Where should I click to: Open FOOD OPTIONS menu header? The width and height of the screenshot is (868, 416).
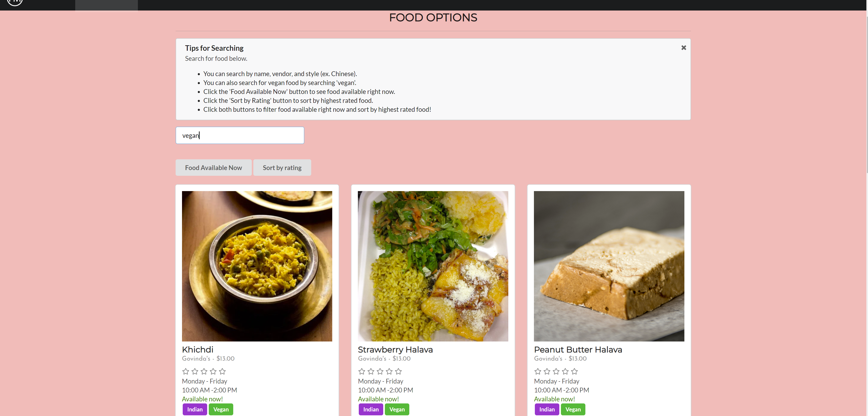tap(434, 17)
